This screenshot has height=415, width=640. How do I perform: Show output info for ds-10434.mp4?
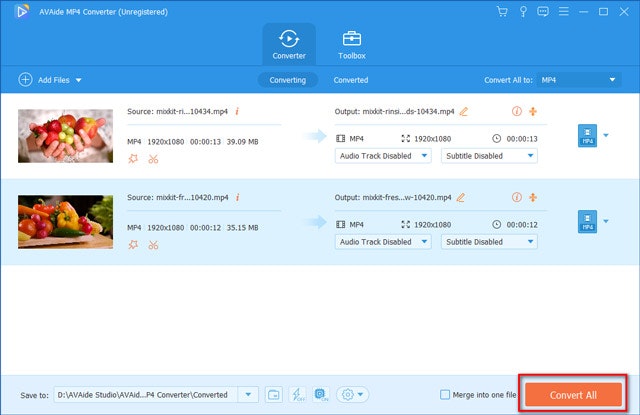(x=517, y=111)
